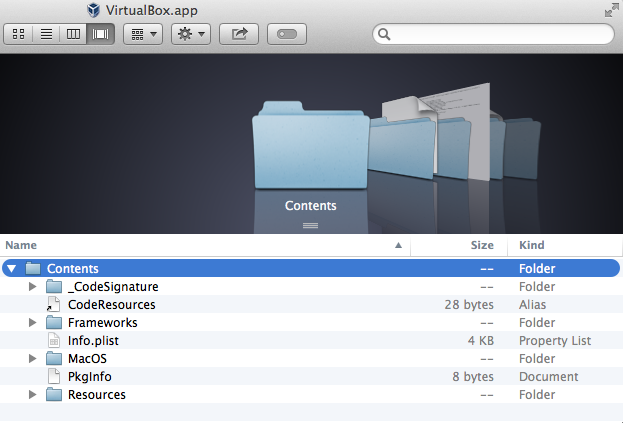Expand the Resources folder

(33, 395)
